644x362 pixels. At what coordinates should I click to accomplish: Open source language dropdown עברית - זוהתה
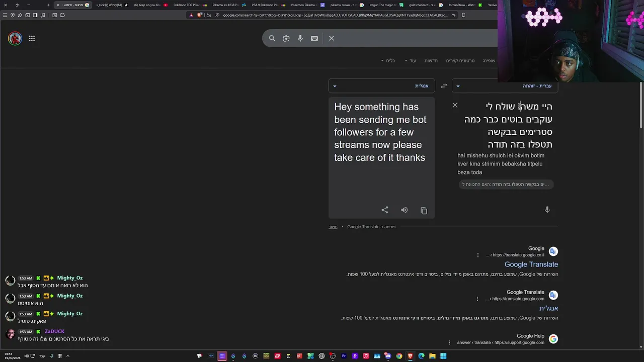(x=505, y=86)
